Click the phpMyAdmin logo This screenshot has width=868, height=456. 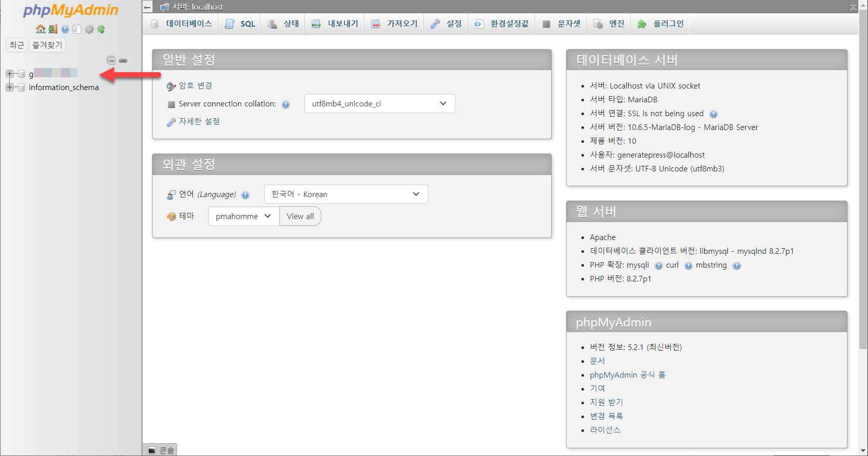pos(71,11)
